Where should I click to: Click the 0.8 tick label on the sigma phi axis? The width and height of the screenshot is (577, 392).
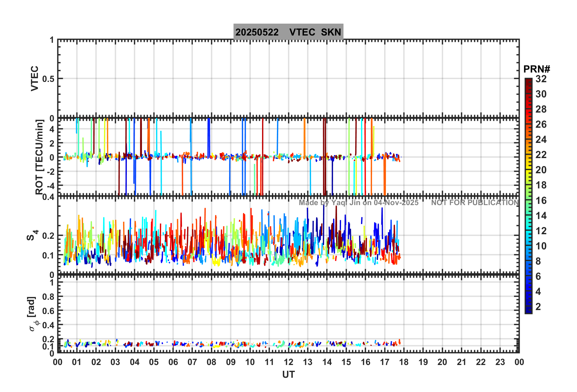[48, 297]
